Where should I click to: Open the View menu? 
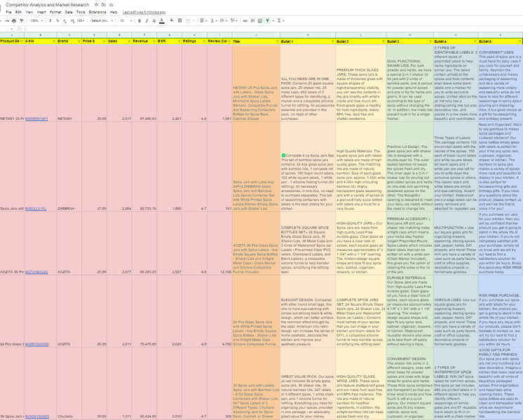(29, 12)
